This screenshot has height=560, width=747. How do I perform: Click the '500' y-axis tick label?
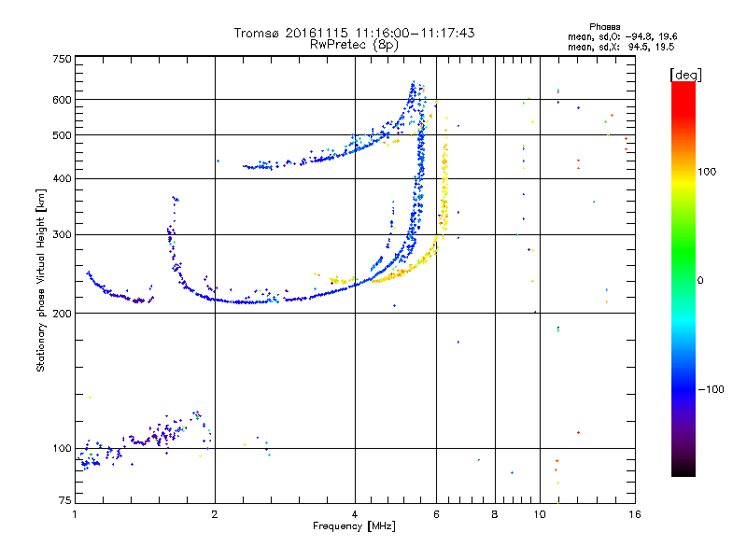click(x=63, y=135)
